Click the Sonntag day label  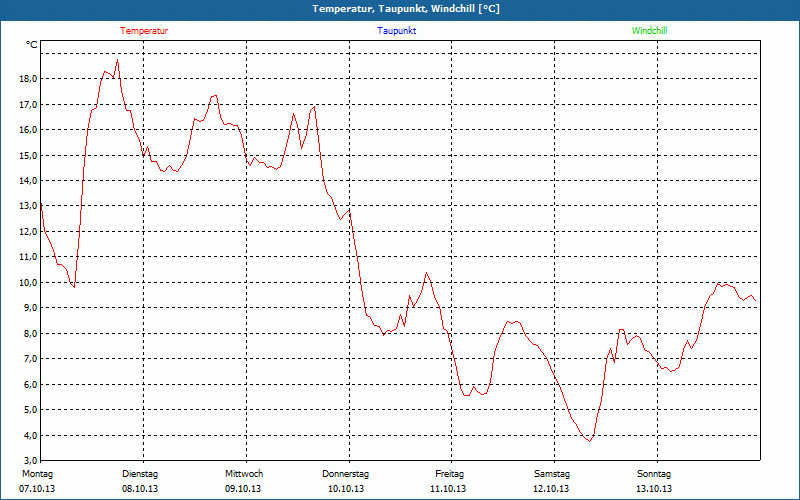[x=654, y=474]
